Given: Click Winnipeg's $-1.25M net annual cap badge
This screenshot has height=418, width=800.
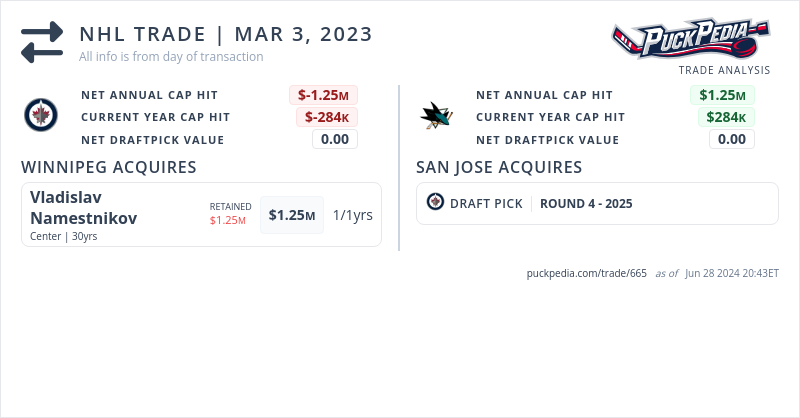Looking at the screenshot, I should [323, 95].
